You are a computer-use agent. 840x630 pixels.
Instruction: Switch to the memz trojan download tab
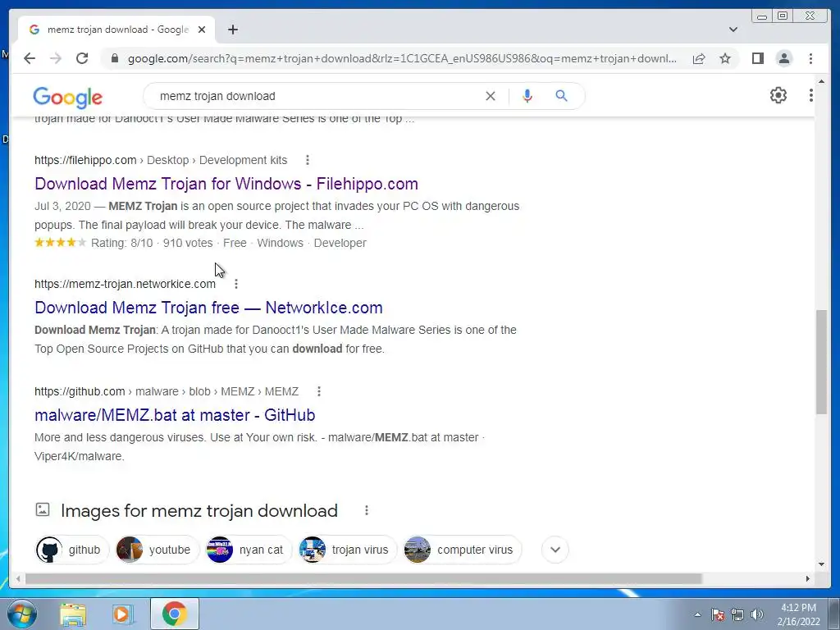pos(116,30)
